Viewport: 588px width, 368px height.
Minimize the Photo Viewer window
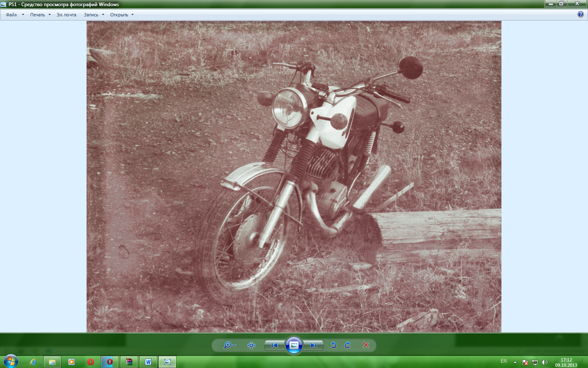[550, 4]
